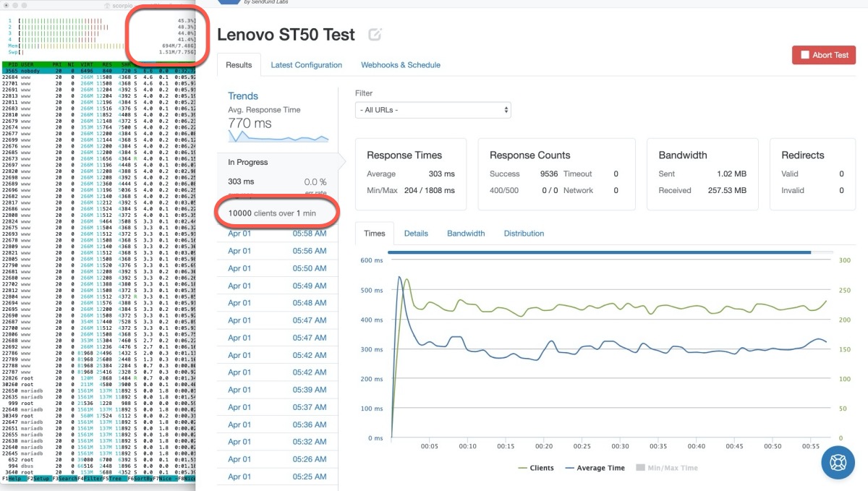Open Apr 01 05:58 AM test run
868x491 pixels.
pos(278,234)
